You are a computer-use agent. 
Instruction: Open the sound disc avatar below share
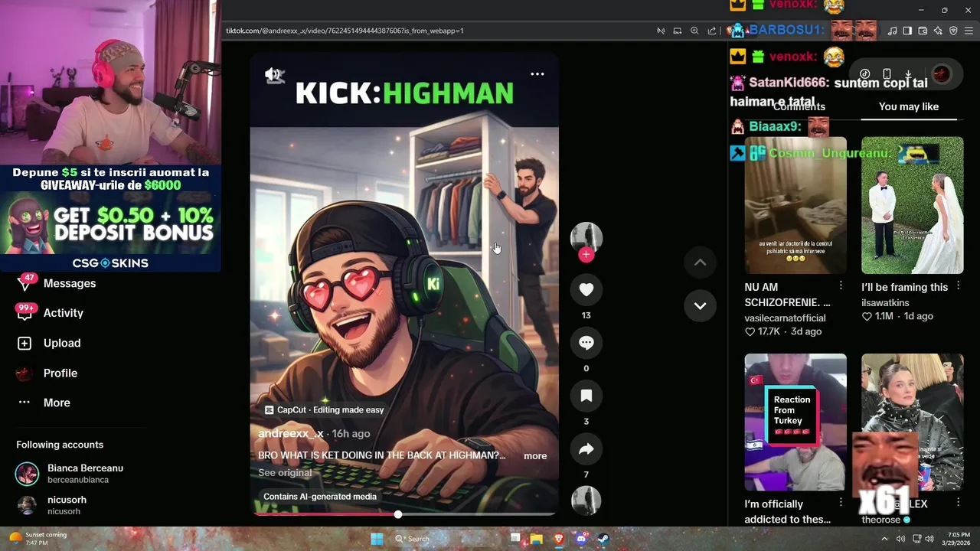(x=586, y=500)
